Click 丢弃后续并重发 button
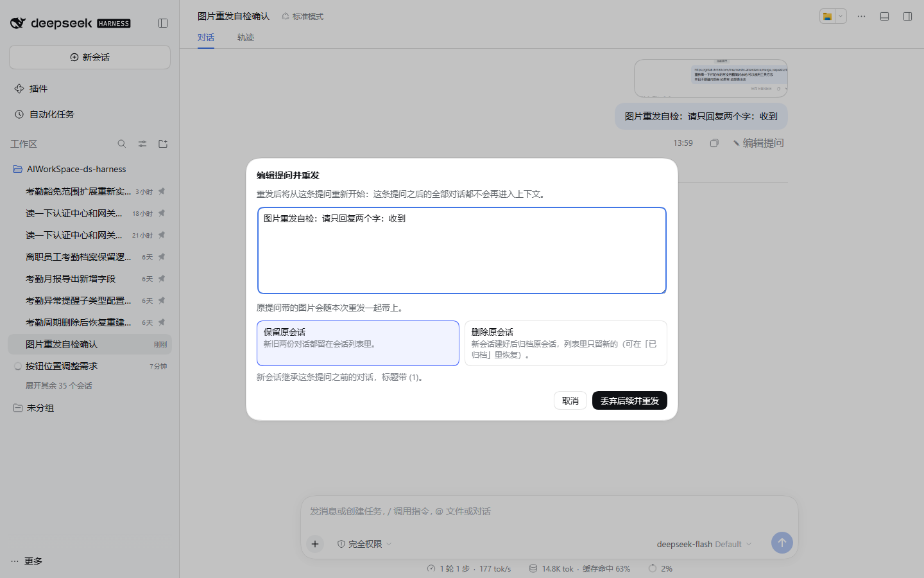The height and width of the screenshot is (578, 924). (x=629, y=401)
